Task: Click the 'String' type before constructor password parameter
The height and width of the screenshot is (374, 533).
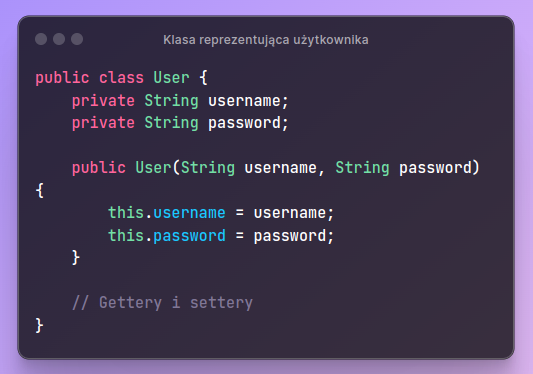Action: [x=362, y=168]
